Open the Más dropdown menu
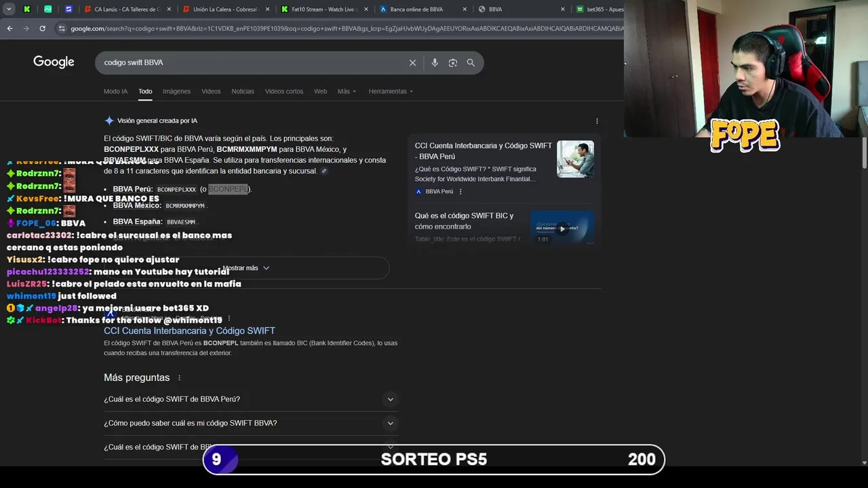 tap(347, 91)
